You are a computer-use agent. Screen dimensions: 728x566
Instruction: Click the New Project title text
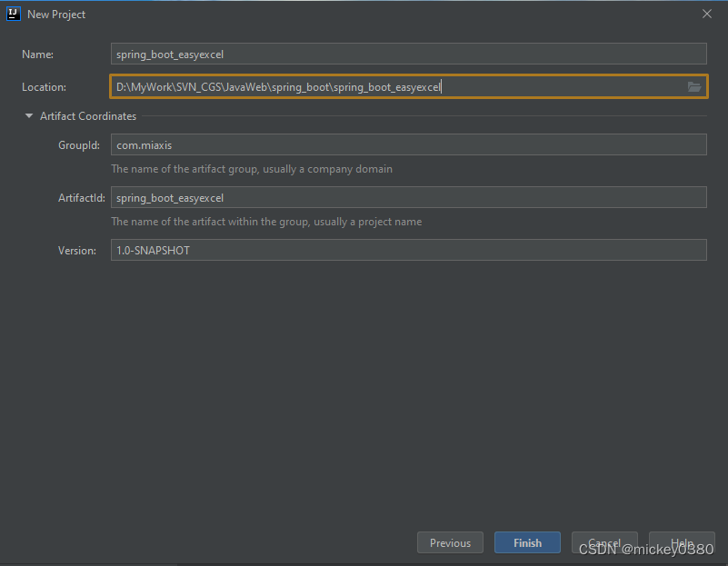tap(56, 14)
